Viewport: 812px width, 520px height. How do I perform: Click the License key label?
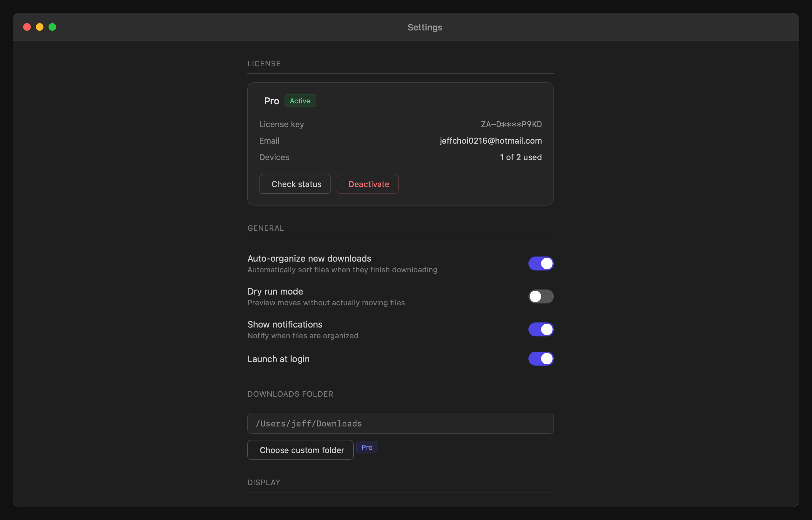pyautogui.click(x=282, y=124)
